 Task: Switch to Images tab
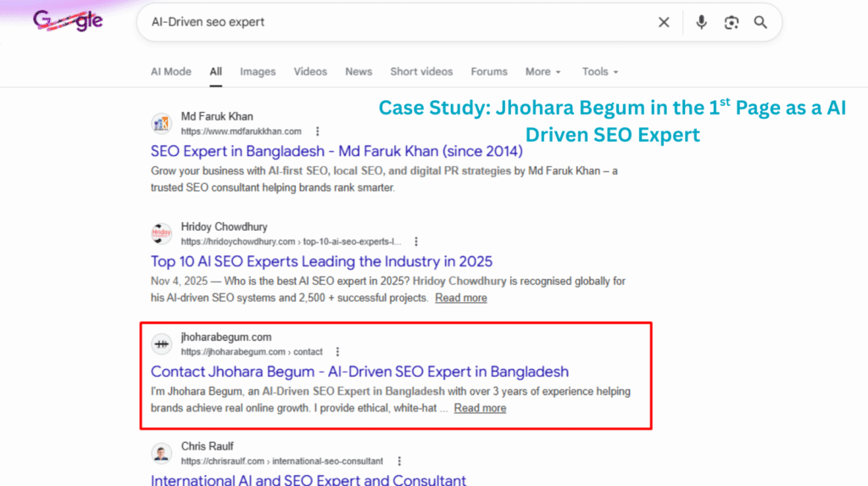click(x=258, y=71)
